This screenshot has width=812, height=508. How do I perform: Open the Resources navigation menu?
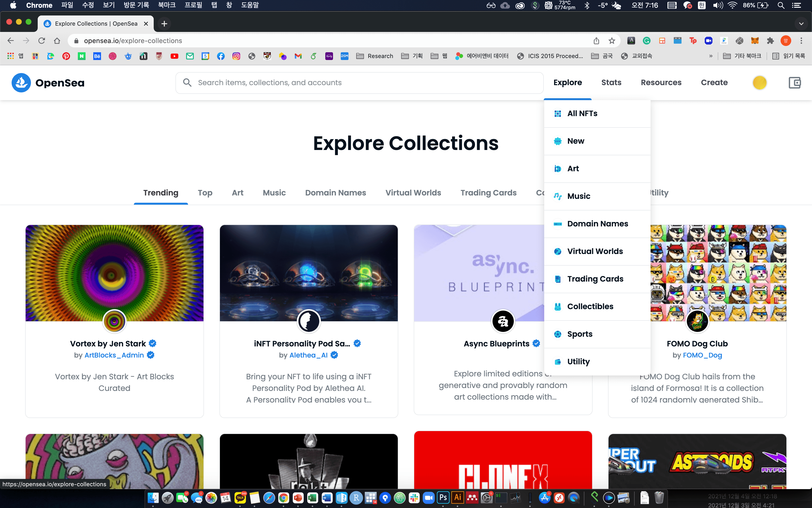661,83
